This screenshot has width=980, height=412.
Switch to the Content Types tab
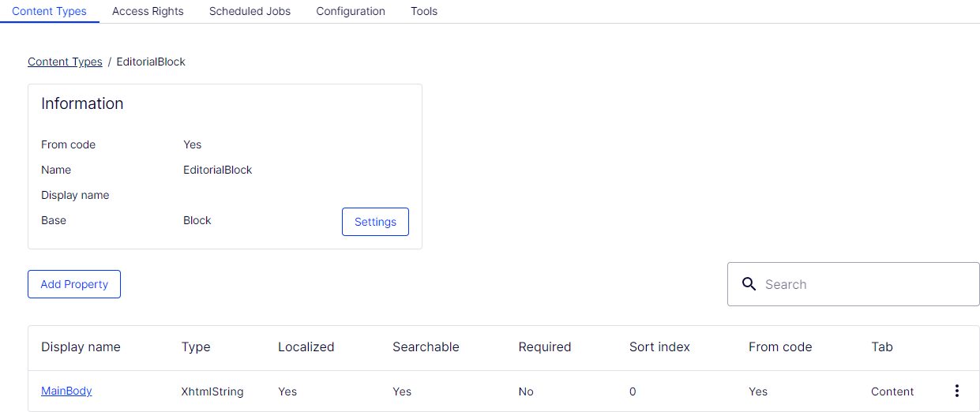tap(49, 11)
